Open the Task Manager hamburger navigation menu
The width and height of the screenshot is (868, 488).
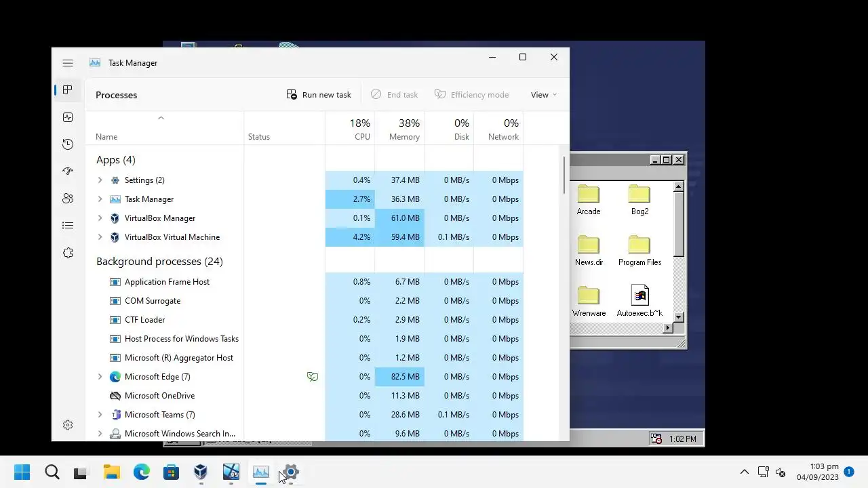click(68, 63)
